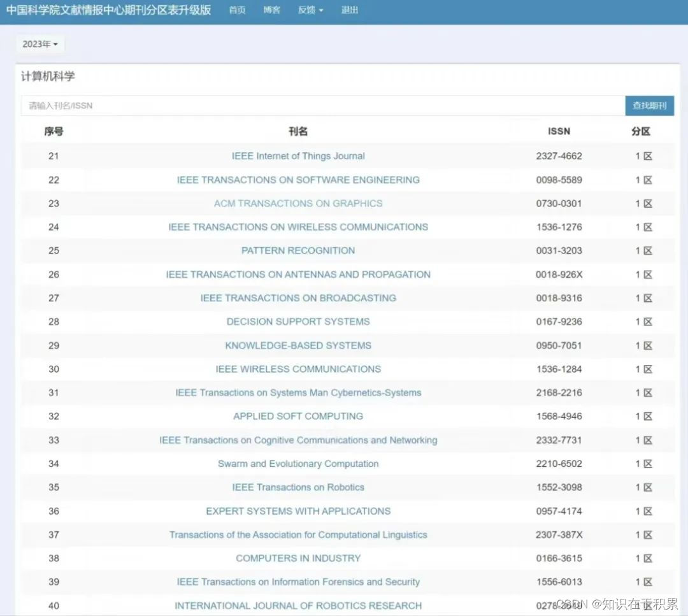Open IEEE Transactions on Robotics link
This screenshot has width=688, height=616.
point(298,487)
